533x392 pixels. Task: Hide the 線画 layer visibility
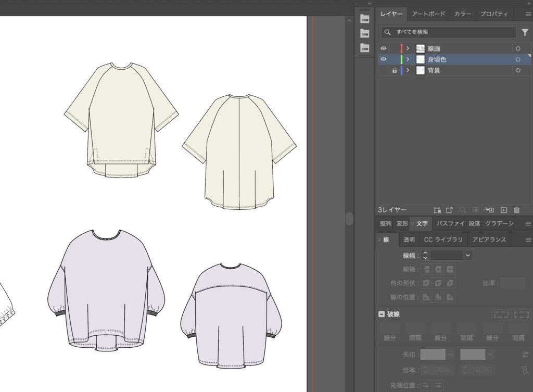(x=384, y=48)
